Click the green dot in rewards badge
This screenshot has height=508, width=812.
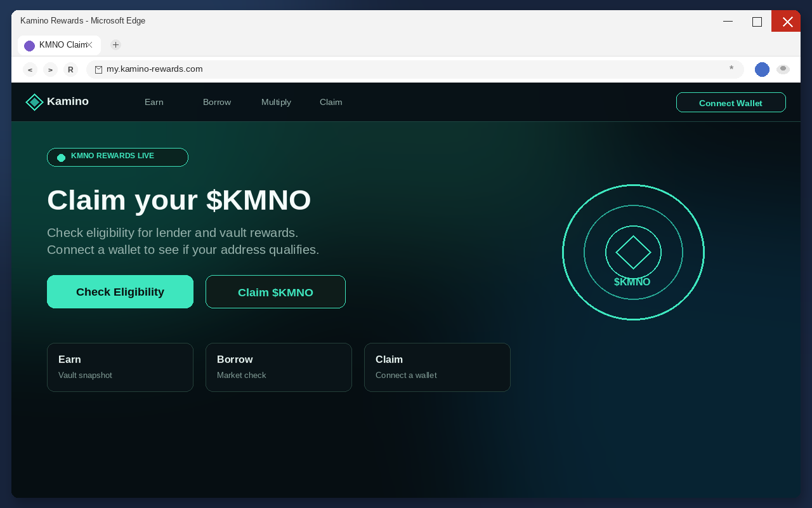(61, 158)
